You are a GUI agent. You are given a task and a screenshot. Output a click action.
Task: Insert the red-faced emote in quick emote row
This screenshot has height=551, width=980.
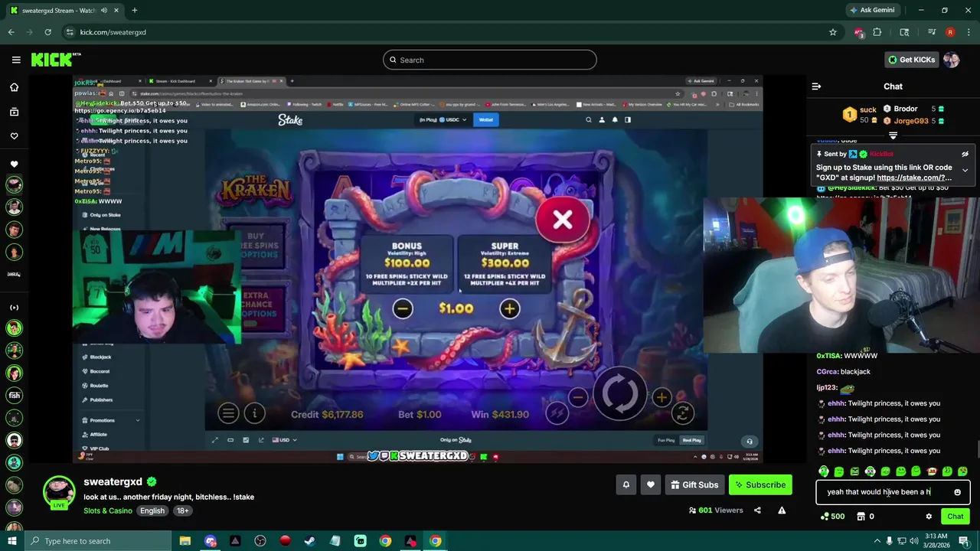coord(932,471)
